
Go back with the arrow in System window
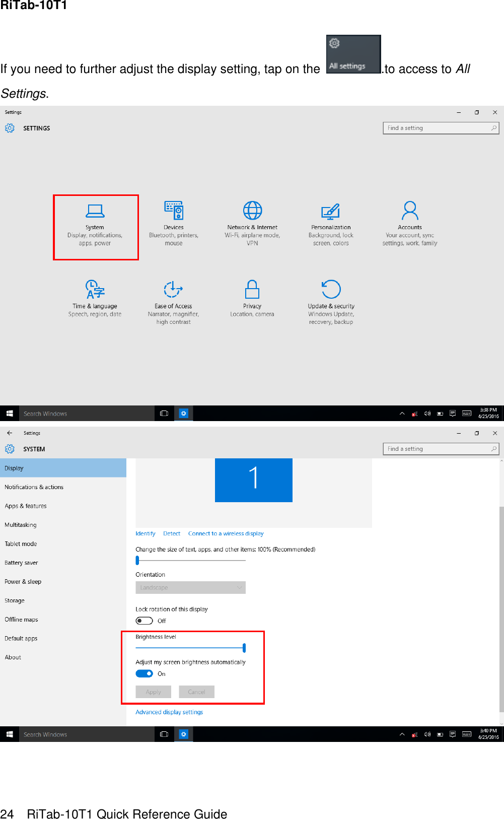tap(10, 433)
